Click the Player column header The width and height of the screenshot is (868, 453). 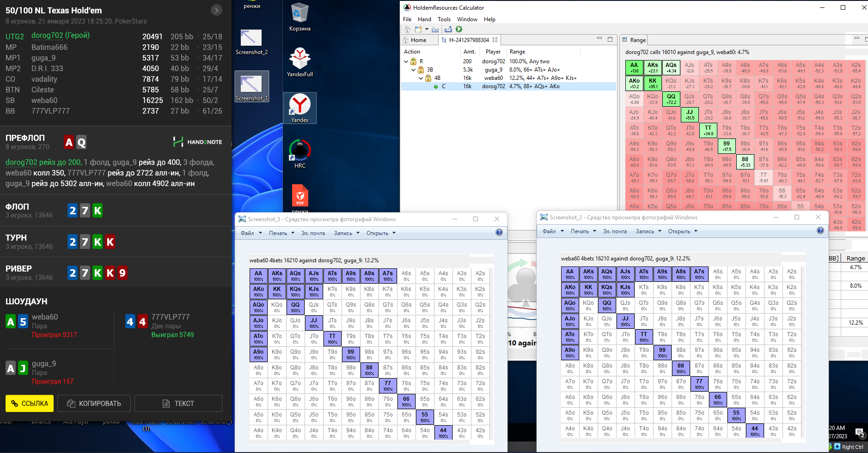[x=493, y=52]
